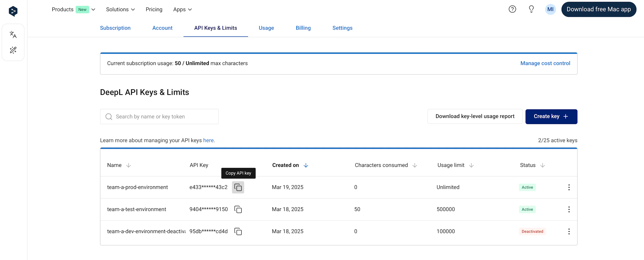Switch to the Usage tab
The height and width of the screenshot is (260, 644).
[266, 28]
